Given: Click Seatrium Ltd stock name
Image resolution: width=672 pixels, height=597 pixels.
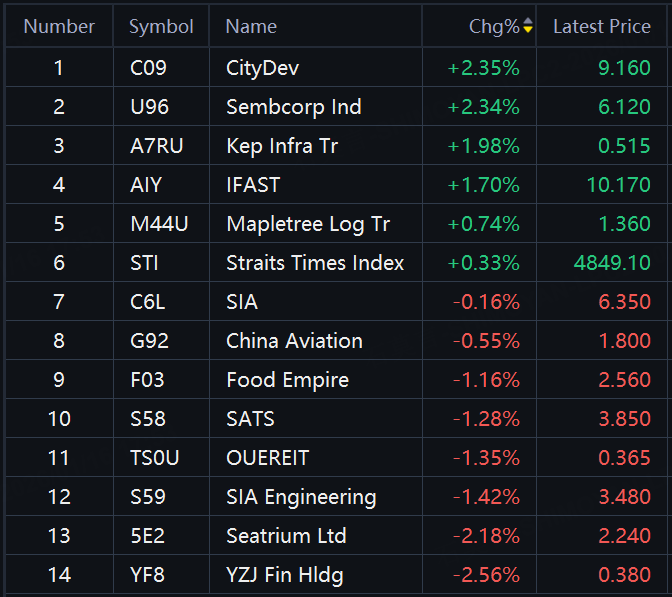Looking at the screenshot, I should click(286, 536).
